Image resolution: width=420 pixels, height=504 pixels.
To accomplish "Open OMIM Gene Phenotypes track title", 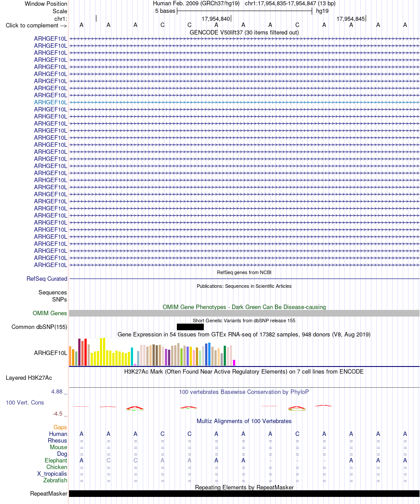I will pos(244,307).
